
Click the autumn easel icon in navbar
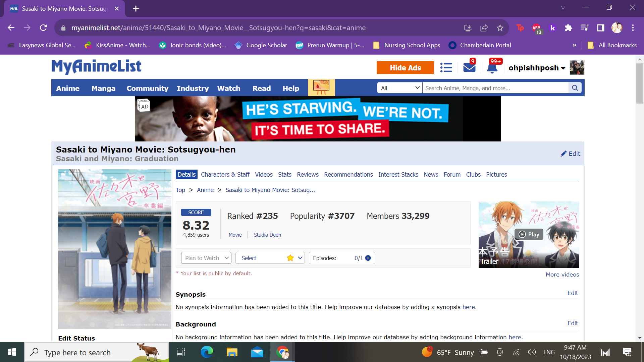point(321,88)
